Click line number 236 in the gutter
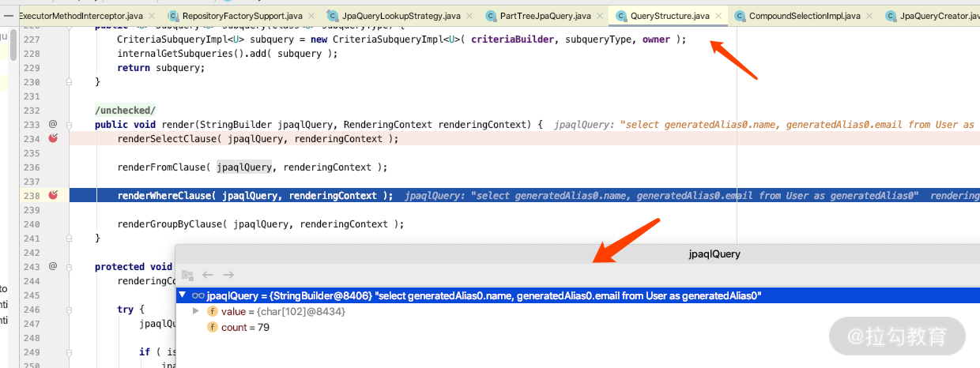Image resolution: width=980 pixels, height=368 pixels. pyautogui.click(x=32, y=167)
